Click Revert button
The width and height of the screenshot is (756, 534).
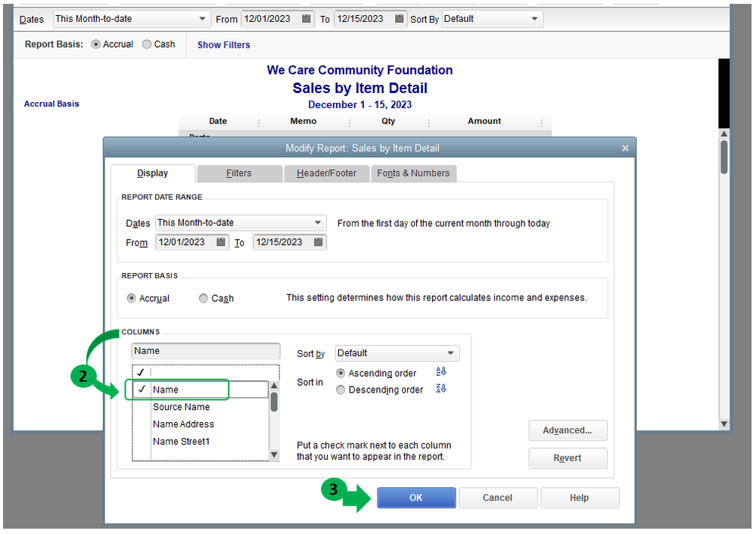(x=568, y=458)
